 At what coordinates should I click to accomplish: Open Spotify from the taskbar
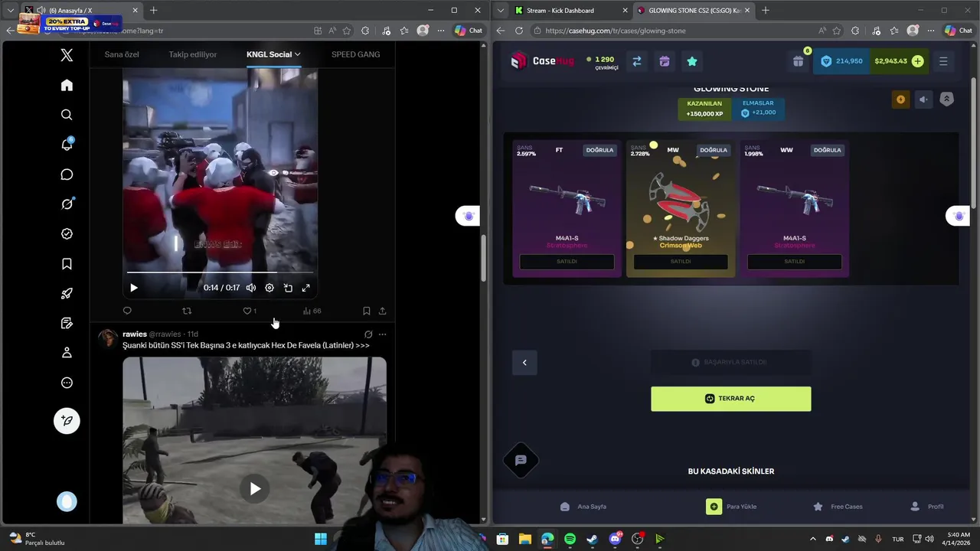click(x=570, y=540)
